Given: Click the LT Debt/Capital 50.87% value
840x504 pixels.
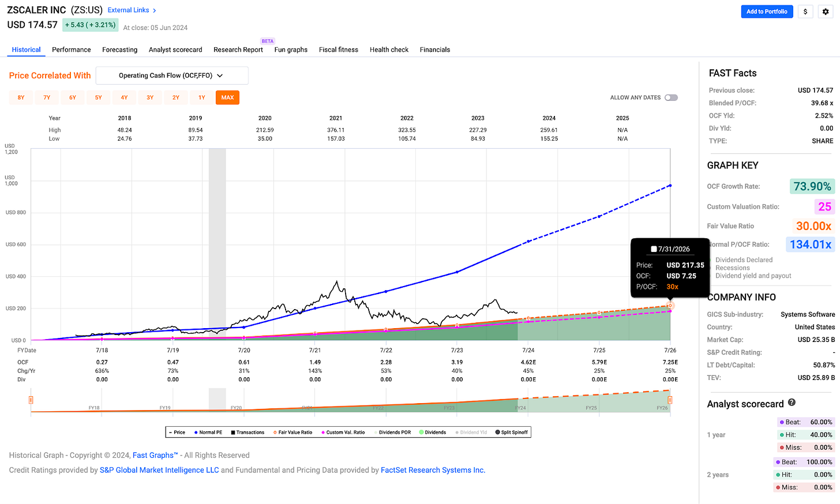Looking at the screenshot, I should click(824, 365).
